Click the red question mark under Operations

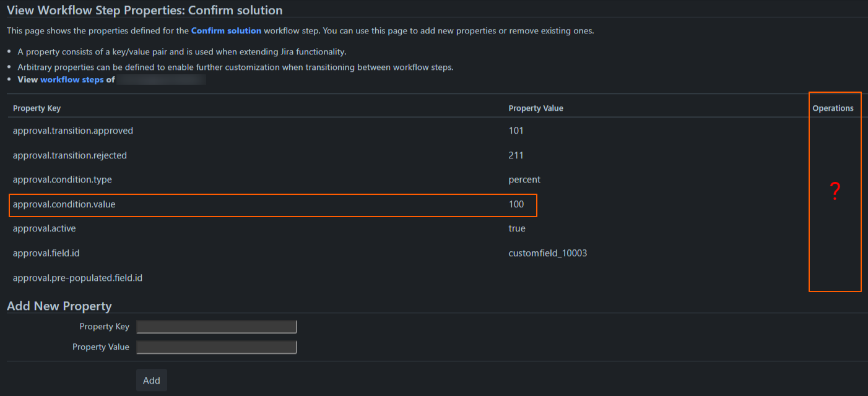click(x=835, y=192)
